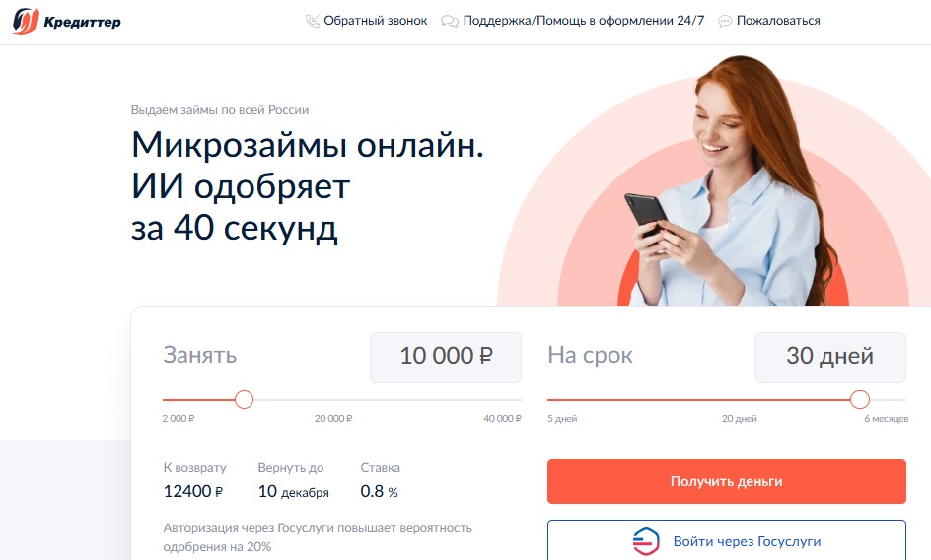Image resolution: width=931 pixels, height=560 pixels.
Task: Click the 10 000 ₽ amount field
Action: [x=446, y=357]
